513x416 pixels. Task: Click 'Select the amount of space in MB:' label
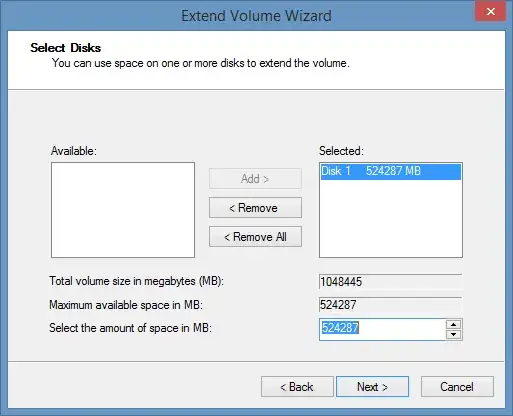coord(131,328)
